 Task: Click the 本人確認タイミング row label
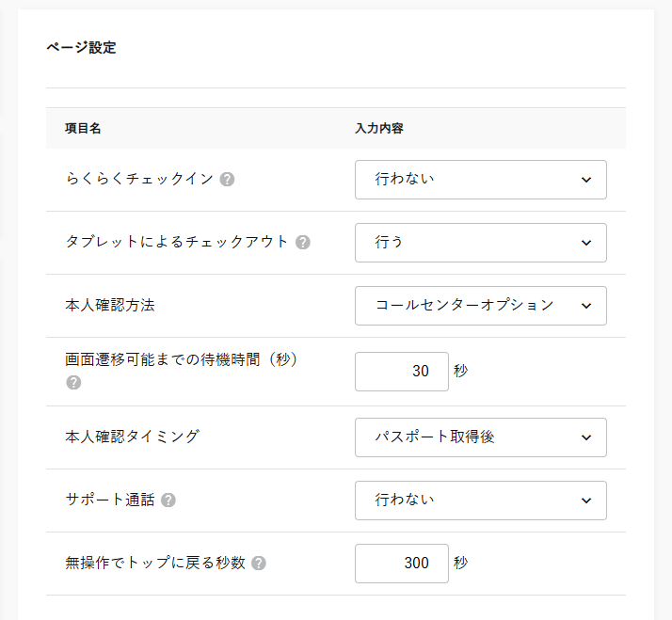(x=133, y=437)
